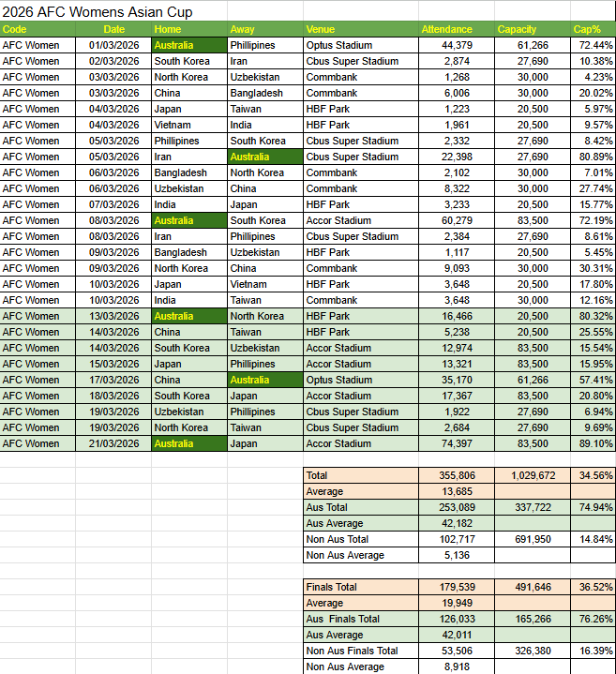Screen dimensions: 616x674
Task: Select Finals average value 19,949
Action: [457, 603]
